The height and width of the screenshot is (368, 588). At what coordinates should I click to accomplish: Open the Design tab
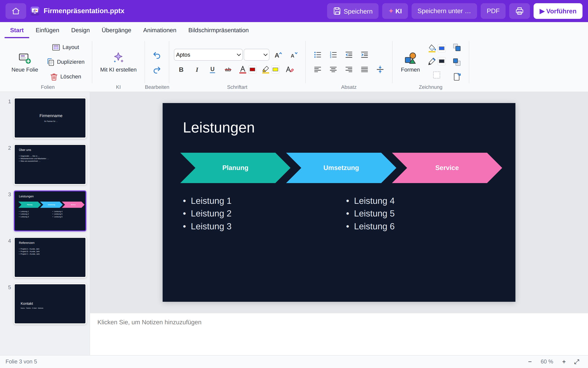click(80, 30)
